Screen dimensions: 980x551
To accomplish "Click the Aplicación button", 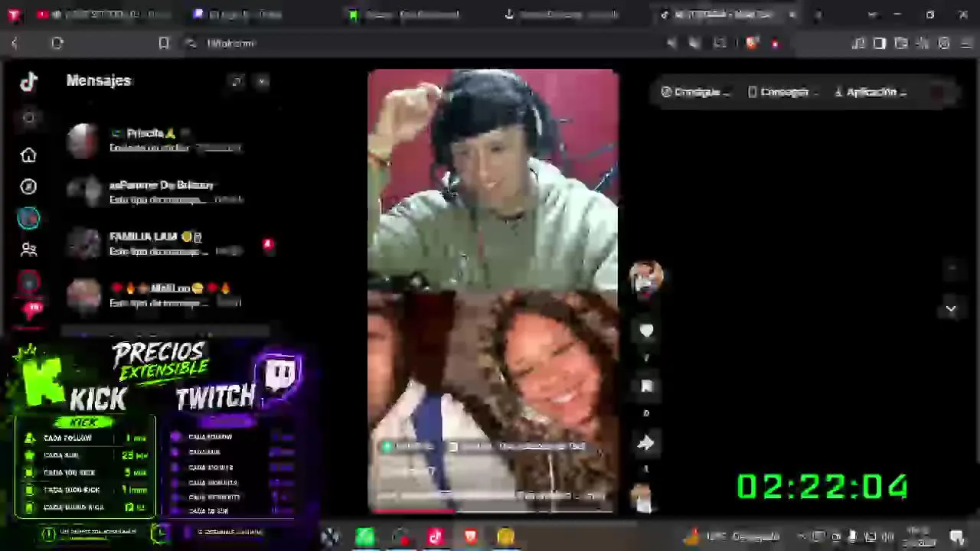I will tap(871, 92).
